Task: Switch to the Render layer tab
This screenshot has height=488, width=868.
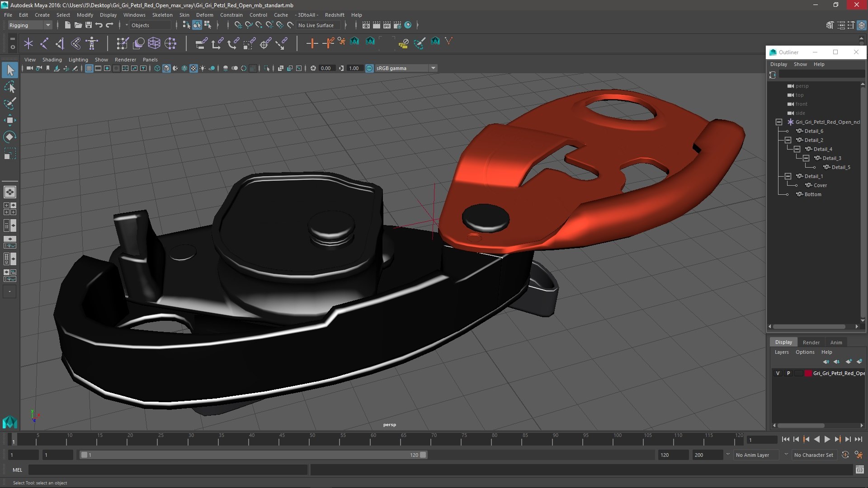Action: (x=811, y=343)
